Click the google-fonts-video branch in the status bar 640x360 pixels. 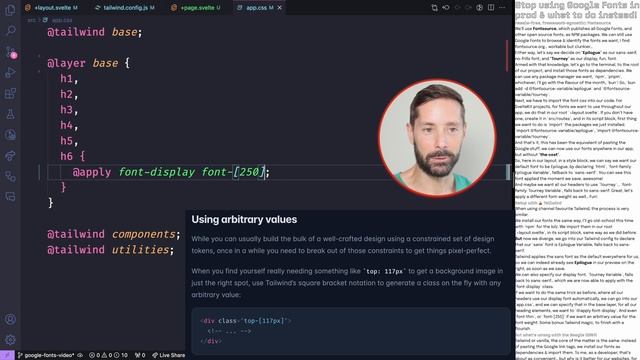(46, 355)
